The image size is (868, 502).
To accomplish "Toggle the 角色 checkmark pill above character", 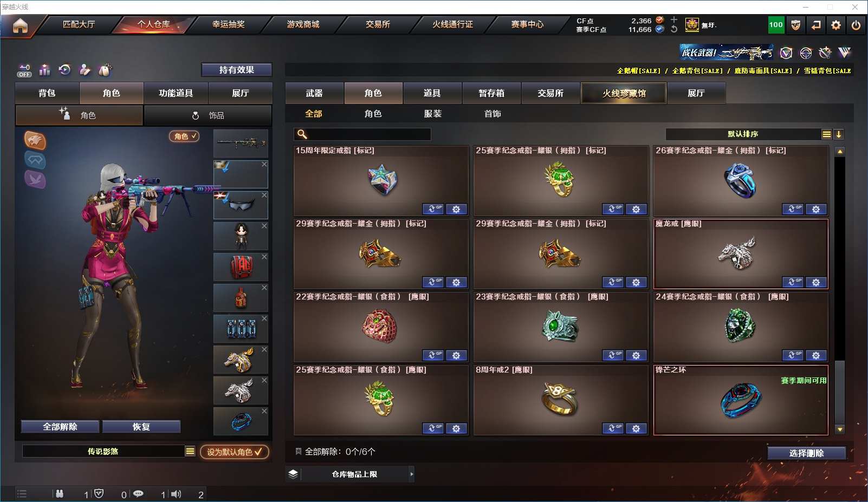I will pos(184,136).
